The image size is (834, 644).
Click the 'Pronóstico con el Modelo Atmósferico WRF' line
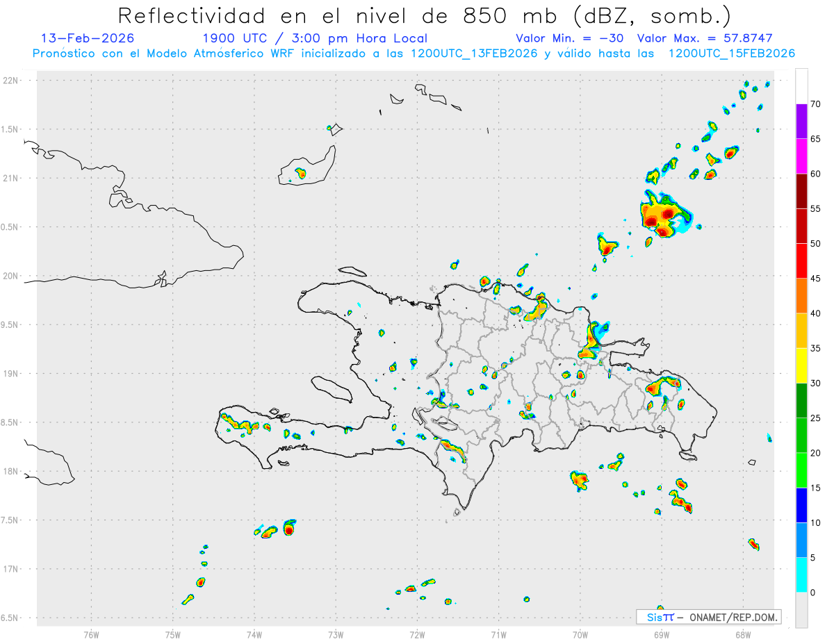coord(414,53)
